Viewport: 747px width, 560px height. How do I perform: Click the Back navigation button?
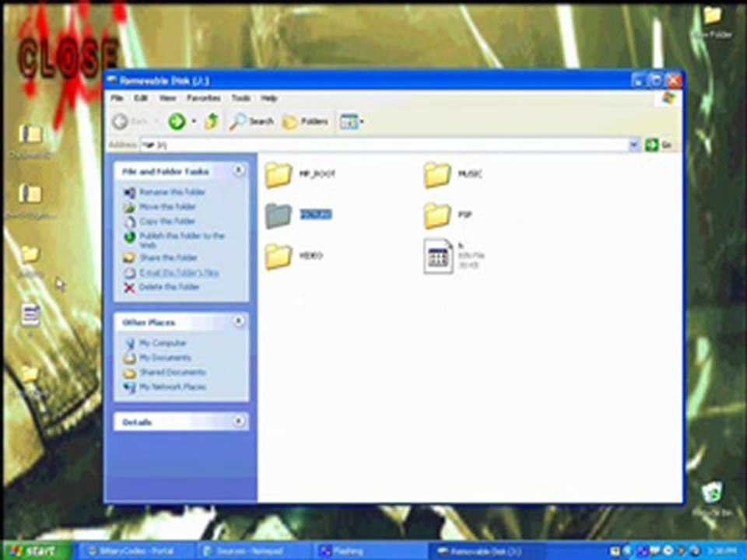point(130,122)
